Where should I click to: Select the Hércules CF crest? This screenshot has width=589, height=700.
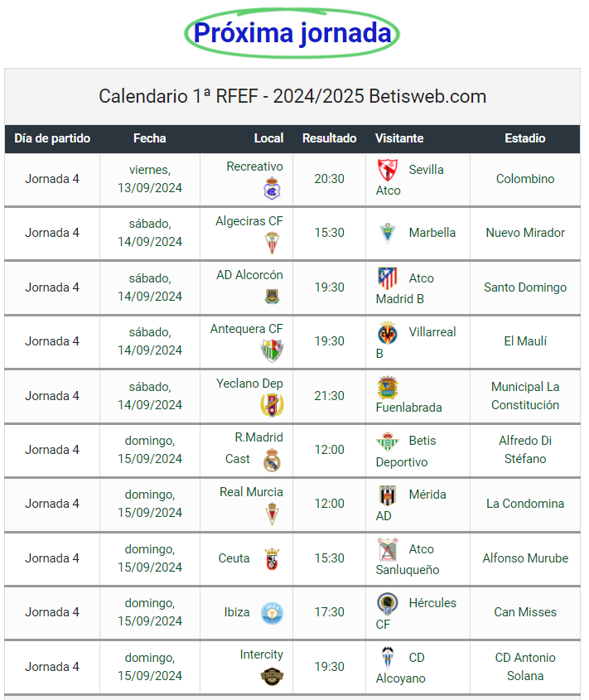point(387,603)
